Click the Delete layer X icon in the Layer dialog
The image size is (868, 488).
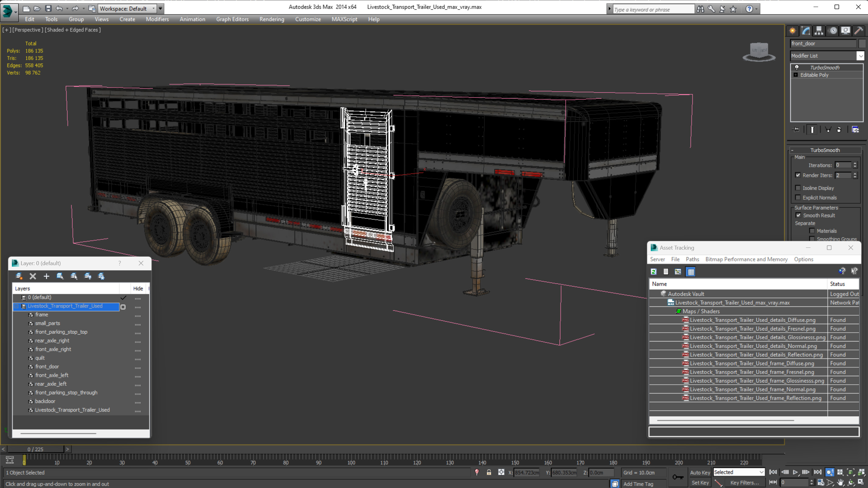coord(33,276)
